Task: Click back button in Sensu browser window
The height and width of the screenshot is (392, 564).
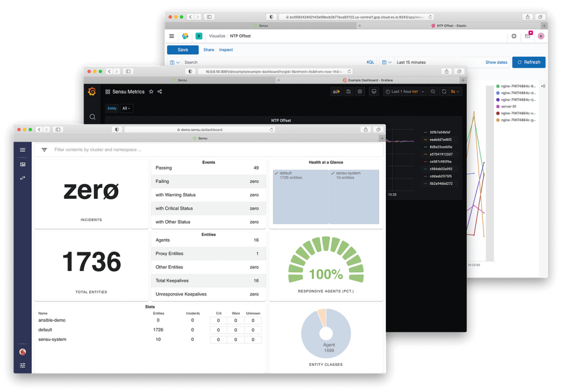Action: (39, 129)
